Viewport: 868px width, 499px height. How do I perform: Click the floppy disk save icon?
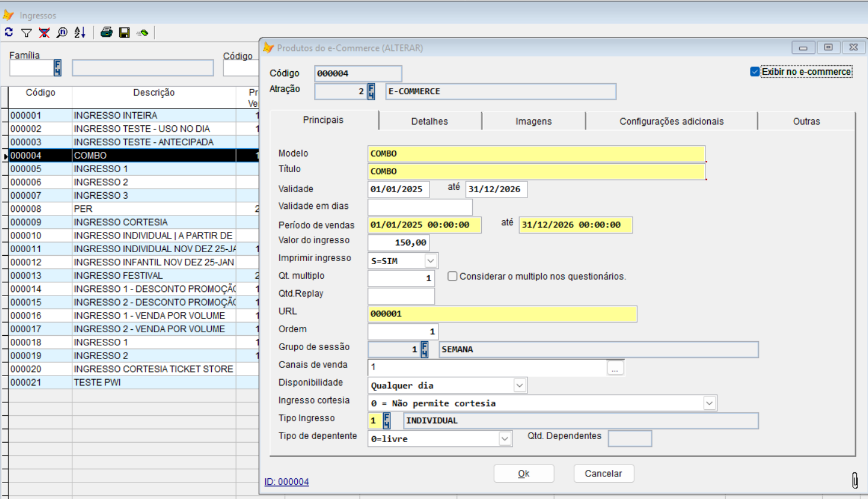125,33
